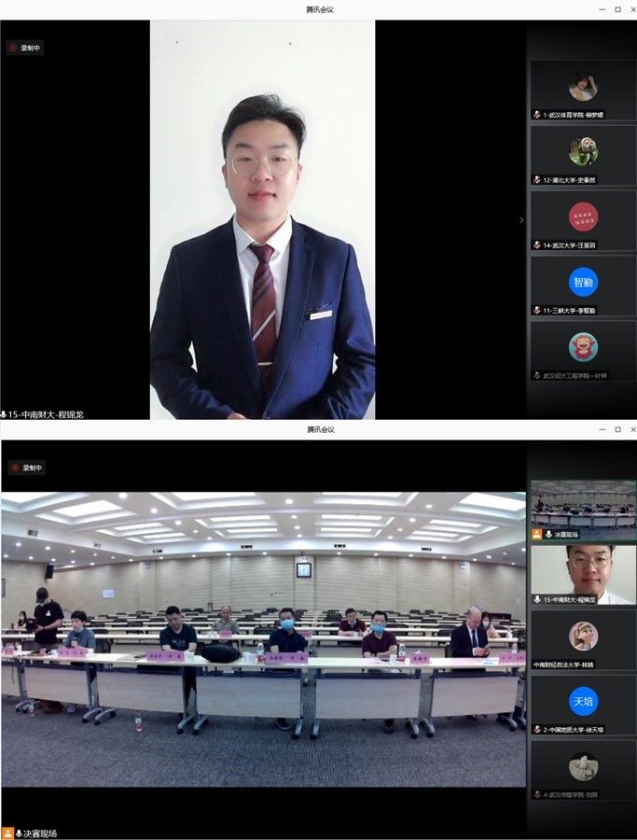Click the 录制中 recording indicator in the bottom window
Viewport: 637px width, 840px height.
[x=25, y=468]
